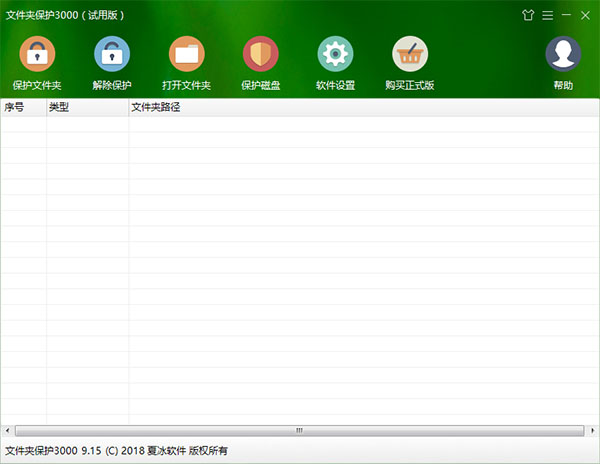The image size is (600, 464).
Task: Click the Protect Folder (保护文件夹) lock icon
Action: click(37, 54)
